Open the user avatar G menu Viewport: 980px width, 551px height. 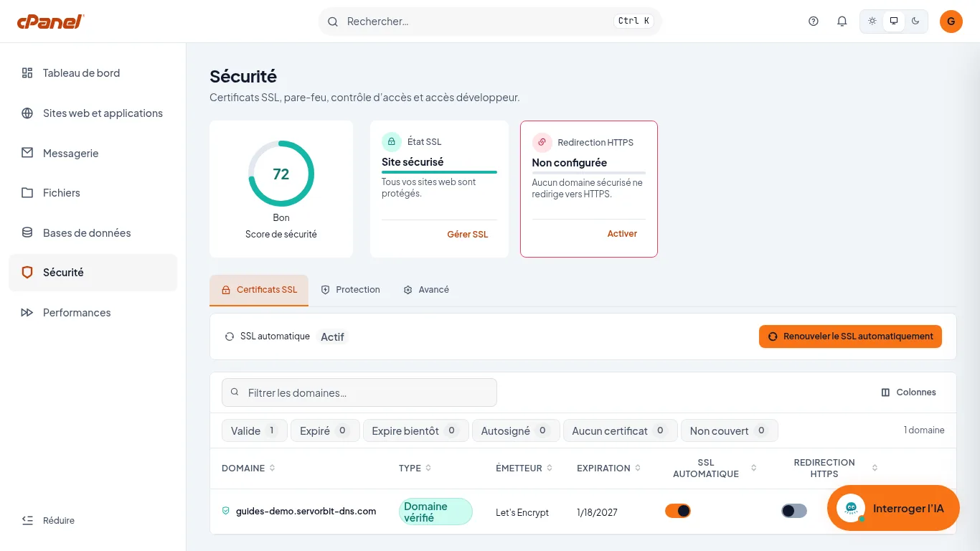pos(951,22)
